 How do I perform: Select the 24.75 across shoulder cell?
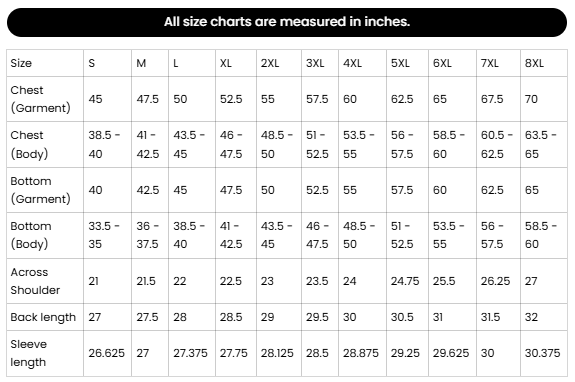pyautogui.click(x=407, y=281)
